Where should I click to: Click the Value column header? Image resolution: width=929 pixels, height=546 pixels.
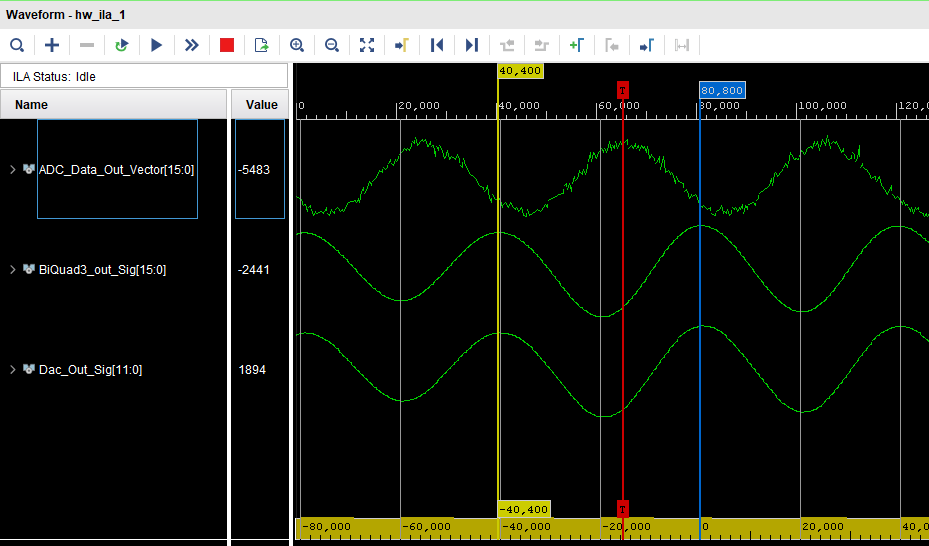(x=261, y=105)
